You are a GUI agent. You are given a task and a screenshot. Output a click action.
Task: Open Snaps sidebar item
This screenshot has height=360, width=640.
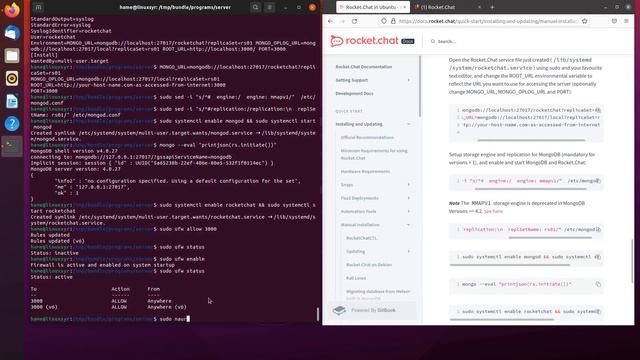347,185
